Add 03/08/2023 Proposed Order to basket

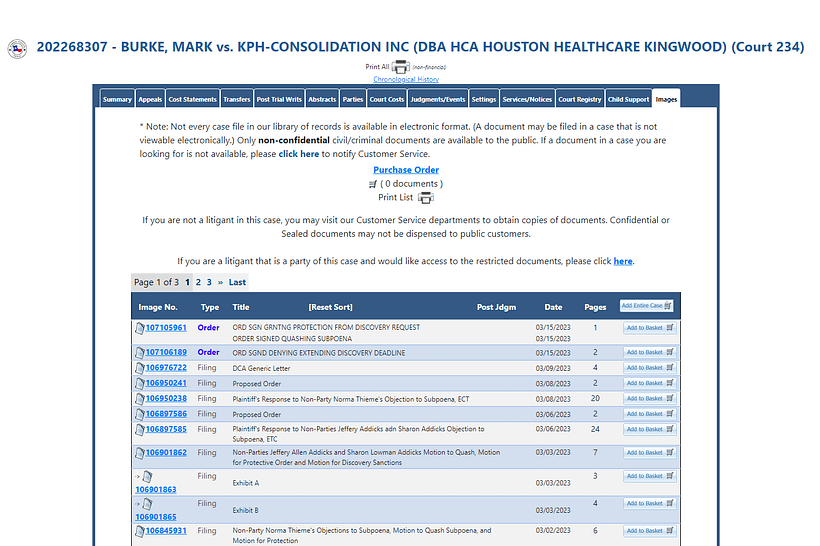tap(650, 383)
